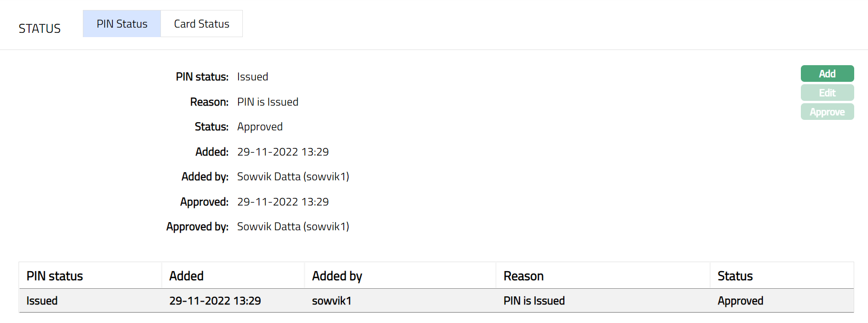The image size is (868, 323).
Task: Click the Added column header
Action: pyautogui.click(x=187, y=276)
